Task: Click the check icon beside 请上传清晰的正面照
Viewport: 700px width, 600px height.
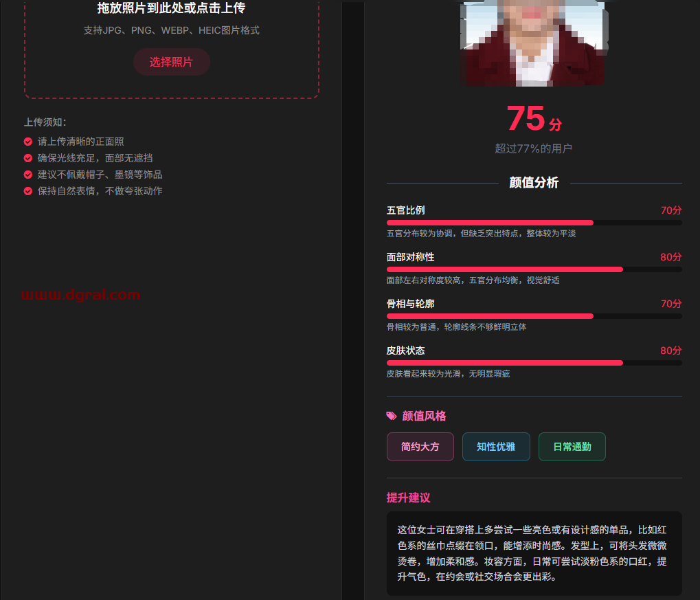Action: tap(28, 142)
